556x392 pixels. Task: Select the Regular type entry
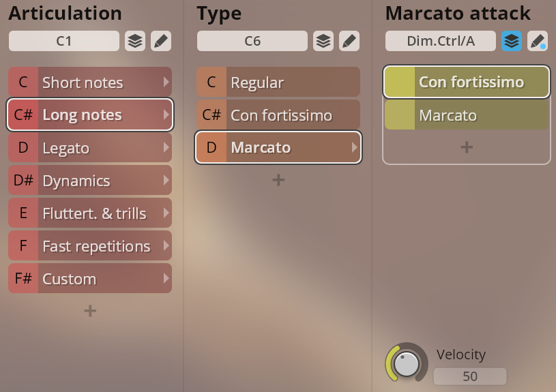[278, 82]
